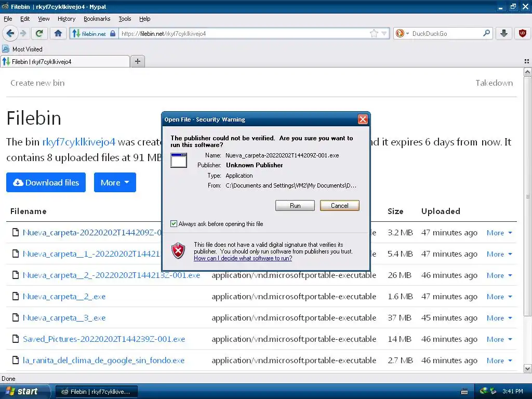Click the page scrollbar down arrow

[x=527, y=368]
